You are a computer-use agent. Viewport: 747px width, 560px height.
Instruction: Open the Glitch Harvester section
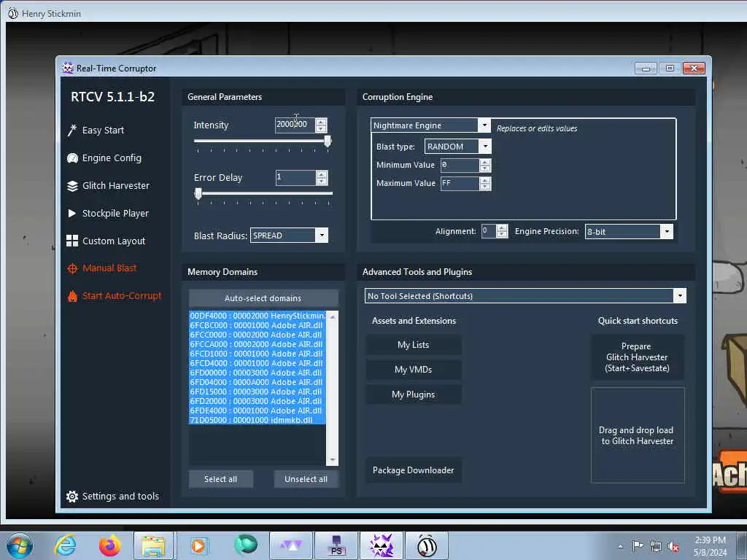coord(116,186)
